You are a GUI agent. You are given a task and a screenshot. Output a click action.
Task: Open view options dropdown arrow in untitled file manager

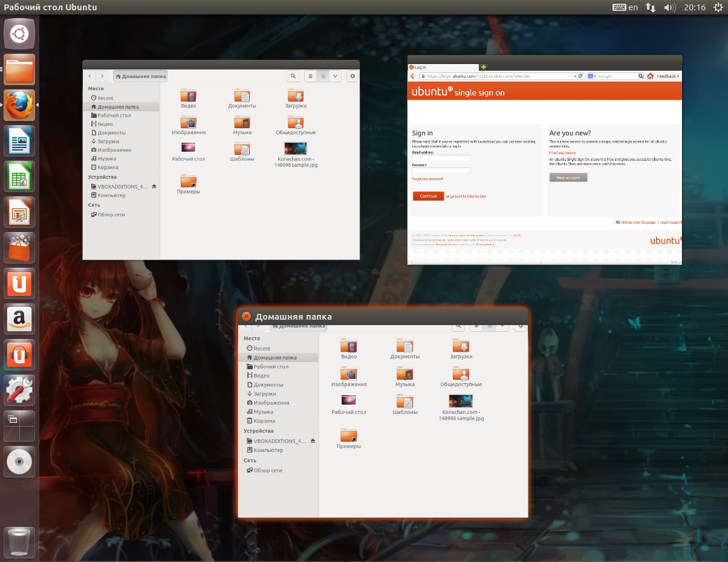coord(335,76)
